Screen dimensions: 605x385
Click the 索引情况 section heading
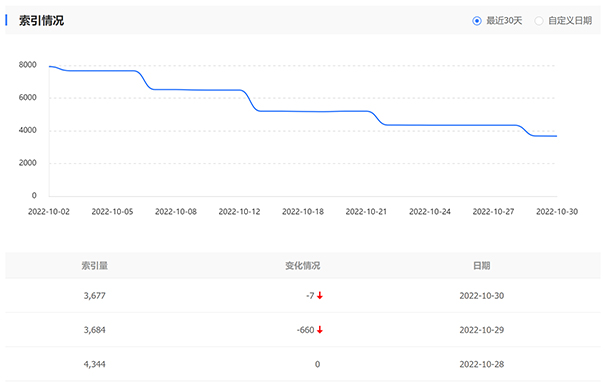pyautogui.click(x=41, y=20)
